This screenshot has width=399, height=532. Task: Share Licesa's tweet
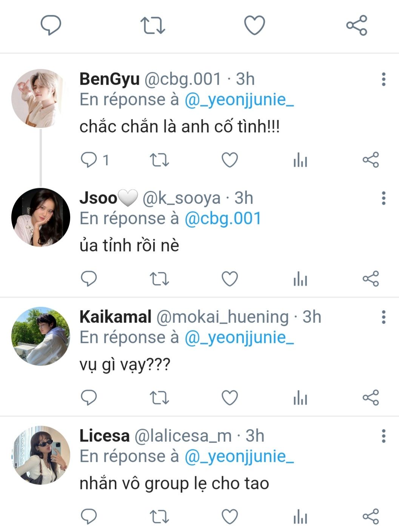(x=370, y=517)
